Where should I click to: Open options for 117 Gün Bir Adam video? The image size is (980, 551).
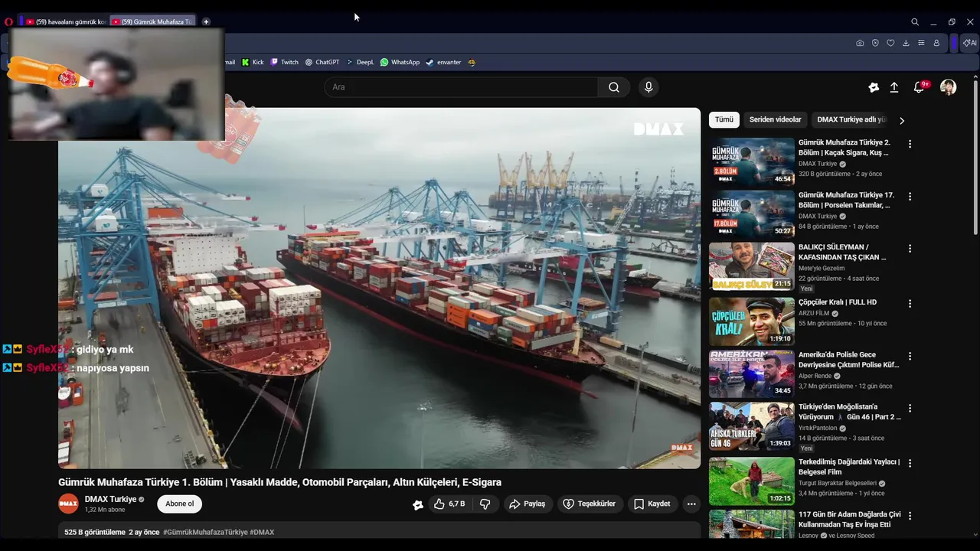tap(910, 517)
